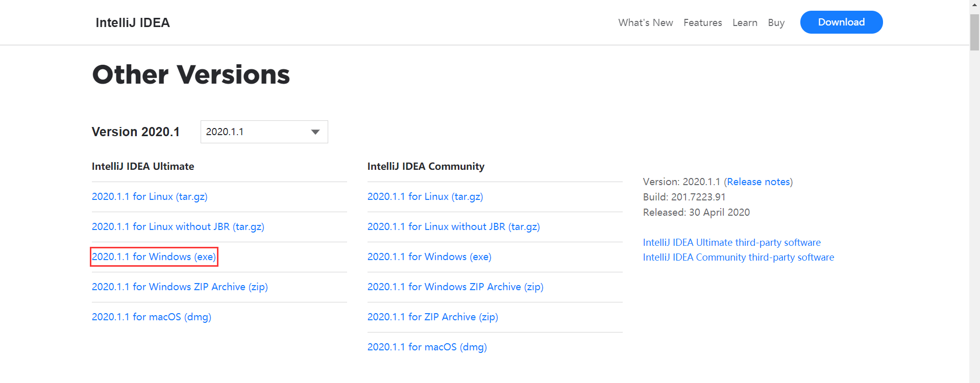
Task: Download Community 2020.1.1 for macOS (dmg)
Action: (427, 347)
